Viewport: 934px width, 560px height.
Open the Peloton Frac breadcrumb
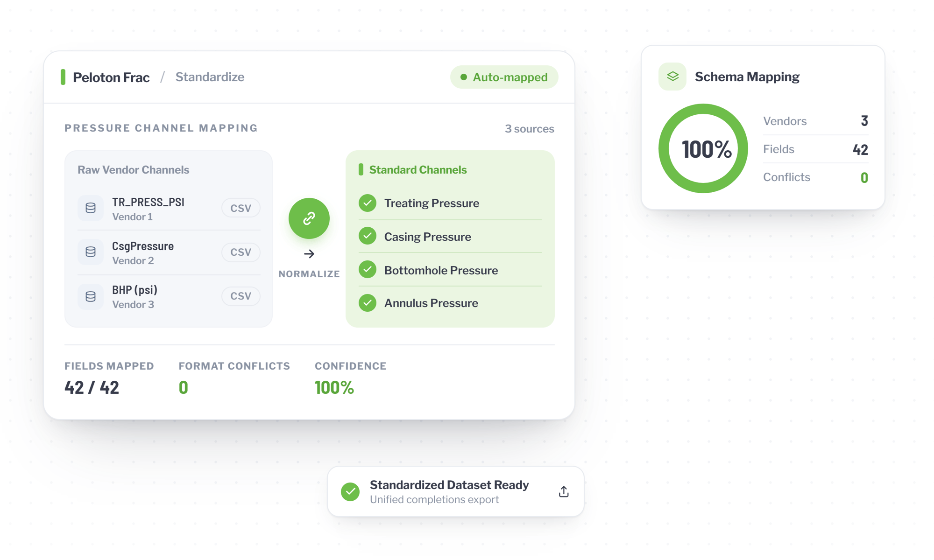pos(111,77)
